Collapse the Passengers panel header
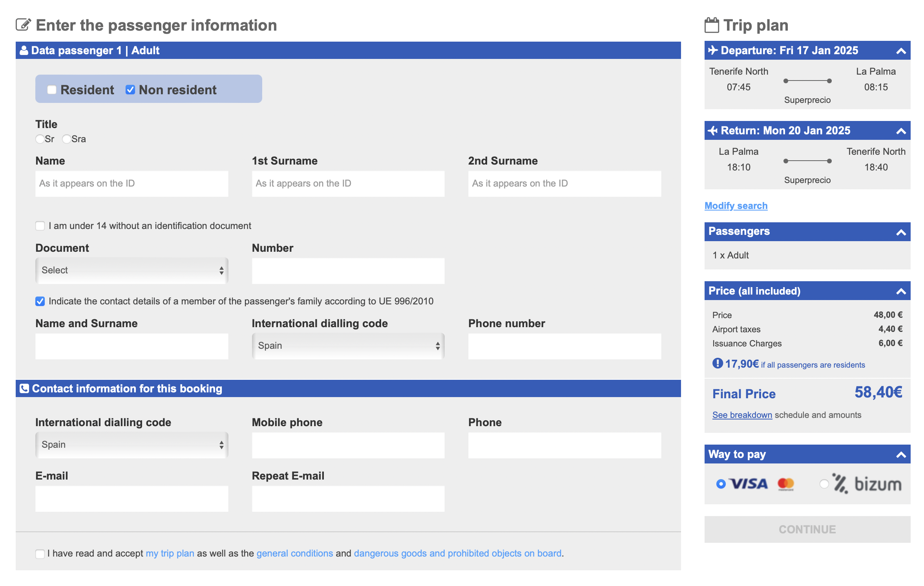The image size is (924, 586). pos(901,232)
